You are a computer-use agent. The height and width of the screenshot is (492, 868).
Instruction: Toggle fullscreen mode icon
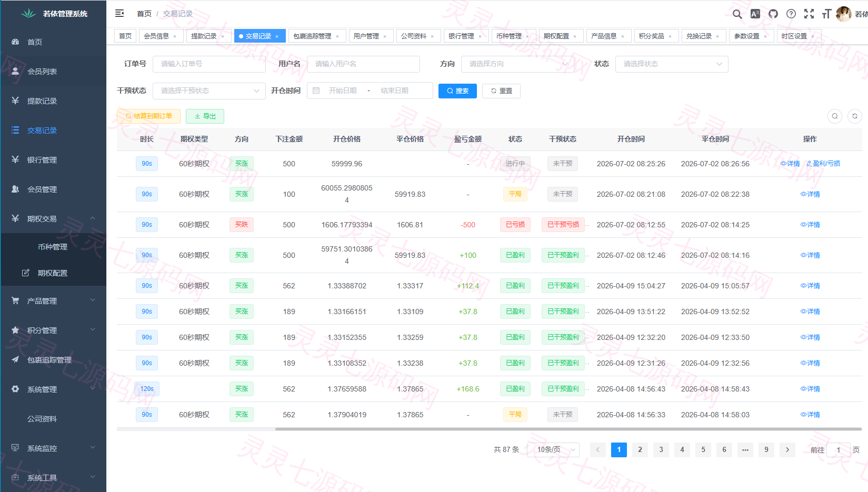(x=809, y=14)
